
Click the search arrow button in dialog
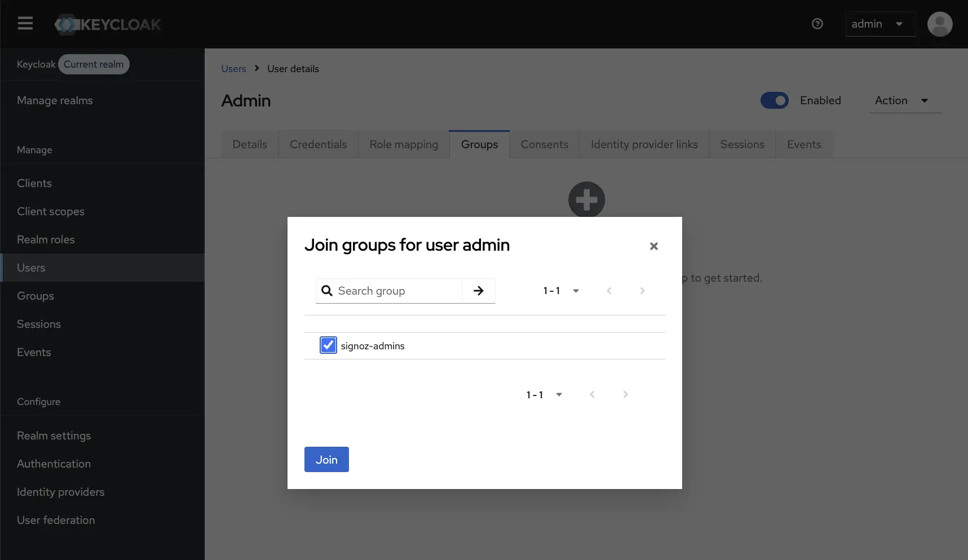[478, 291]
